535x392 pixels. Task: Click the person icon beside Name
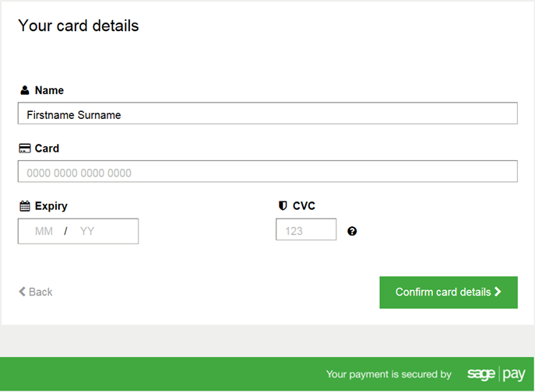click(x=24, y=90)
